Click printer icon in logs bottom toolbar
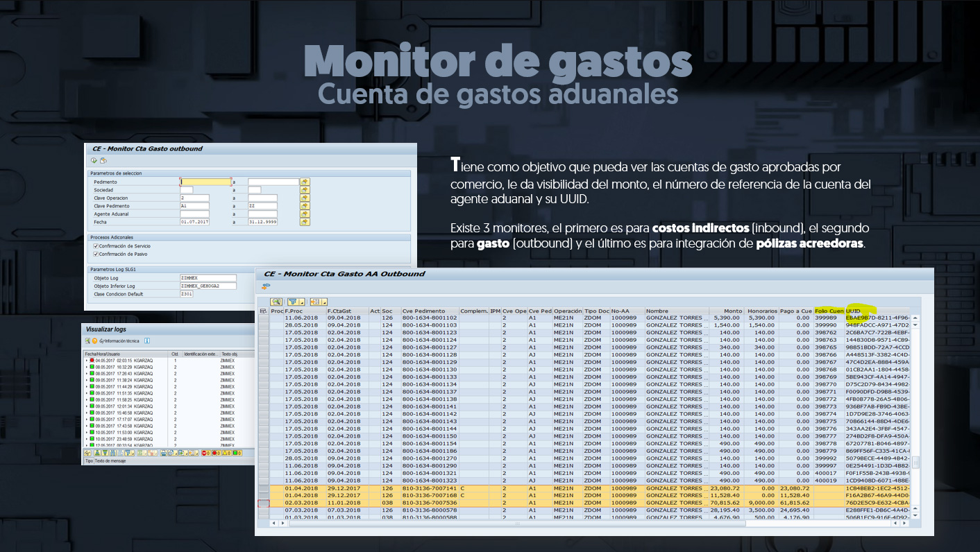 point(164,453)
